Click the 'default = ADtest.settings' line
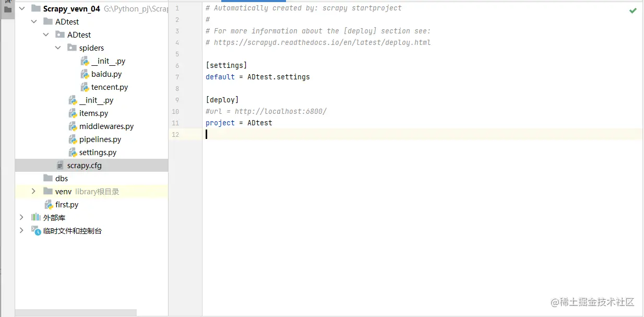The image size is (644, 317). click(x=258, y=77)
